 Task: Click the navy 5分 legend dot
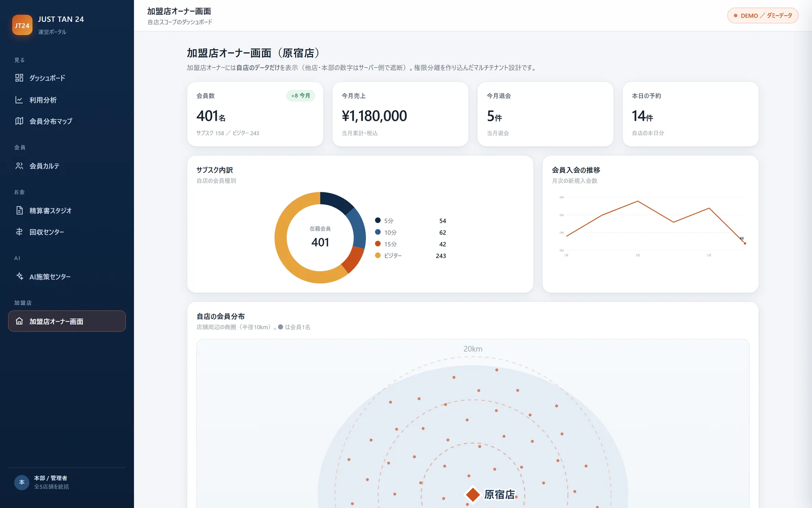(378, 220)
